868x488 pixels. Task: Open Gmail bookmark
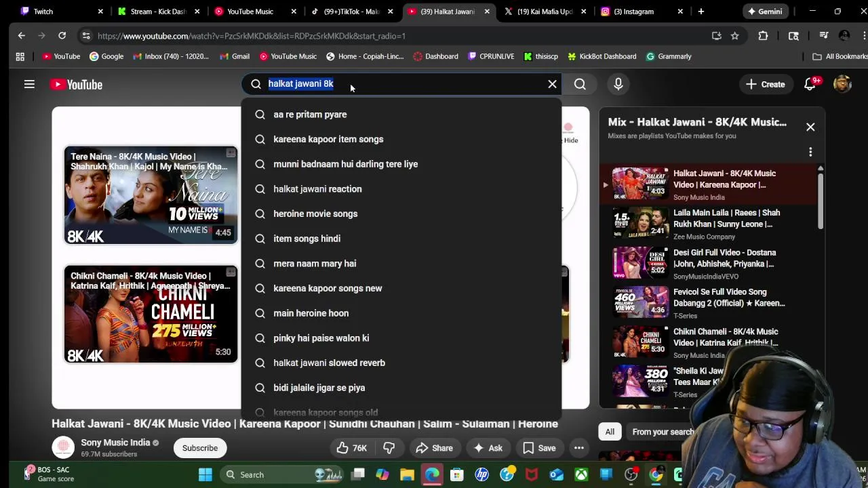pos(235,56)
